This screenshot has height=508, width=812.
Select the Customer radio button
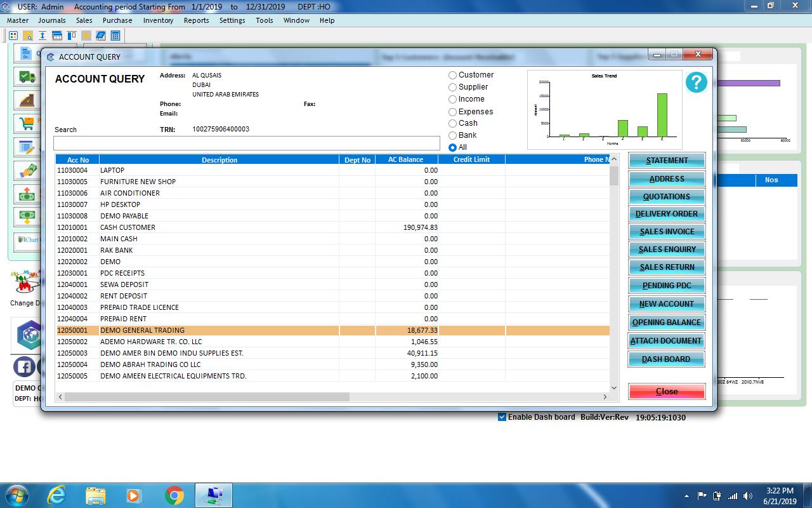tap(452, 75)
